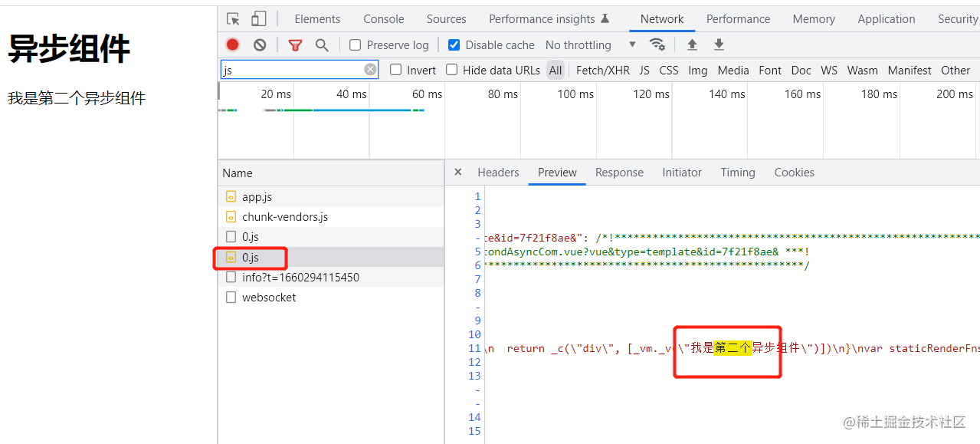Click the 200 ms timeline marker
The image size is (980, 444).
click(955, 94)
